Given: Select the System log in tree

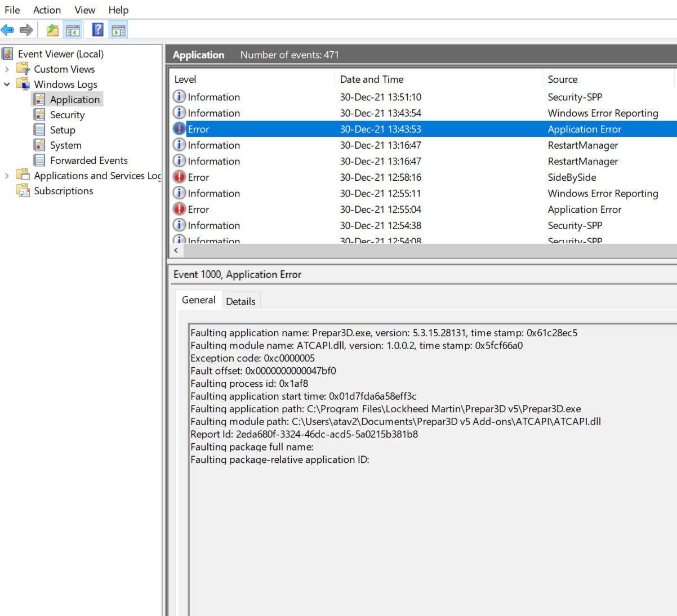Looking at the screenshot, I should tap(65, 145).
